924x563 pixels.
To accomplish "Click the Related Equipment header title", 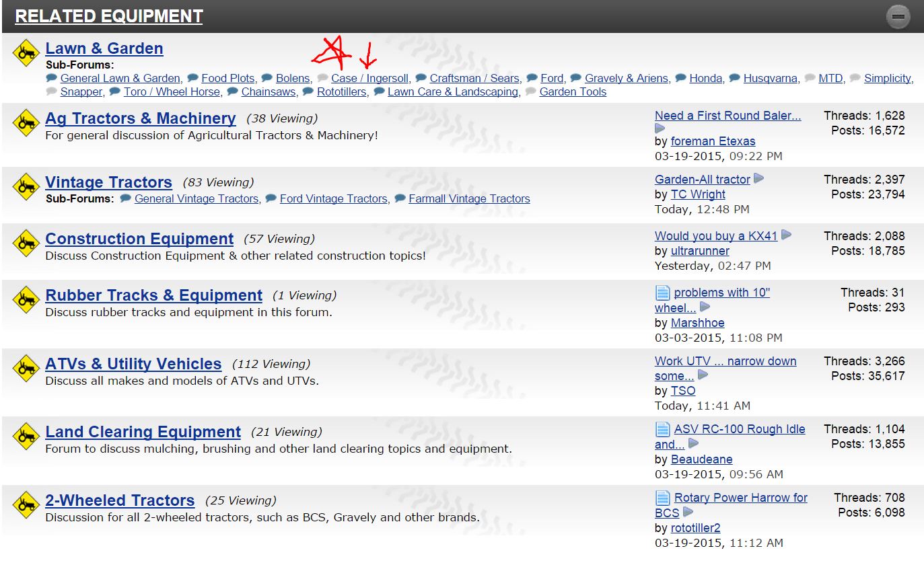I will point(108,16).
